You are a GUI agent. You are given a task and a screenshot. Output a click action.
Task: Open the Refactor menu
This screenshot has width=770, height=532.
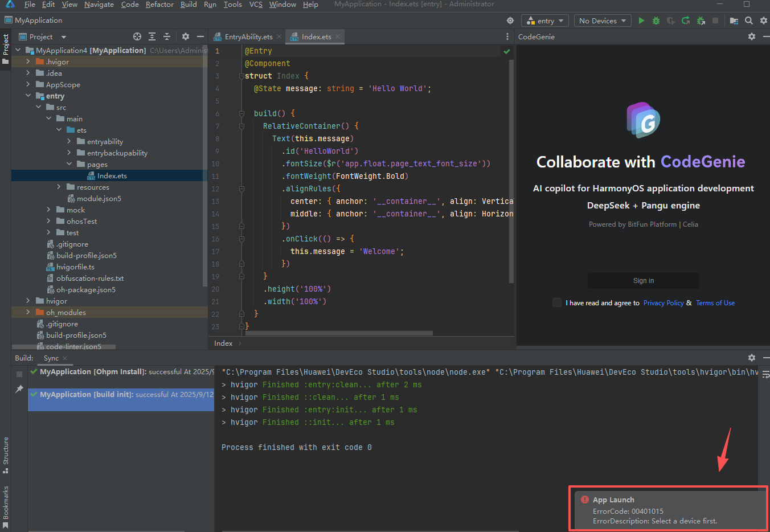pos(159,5)
